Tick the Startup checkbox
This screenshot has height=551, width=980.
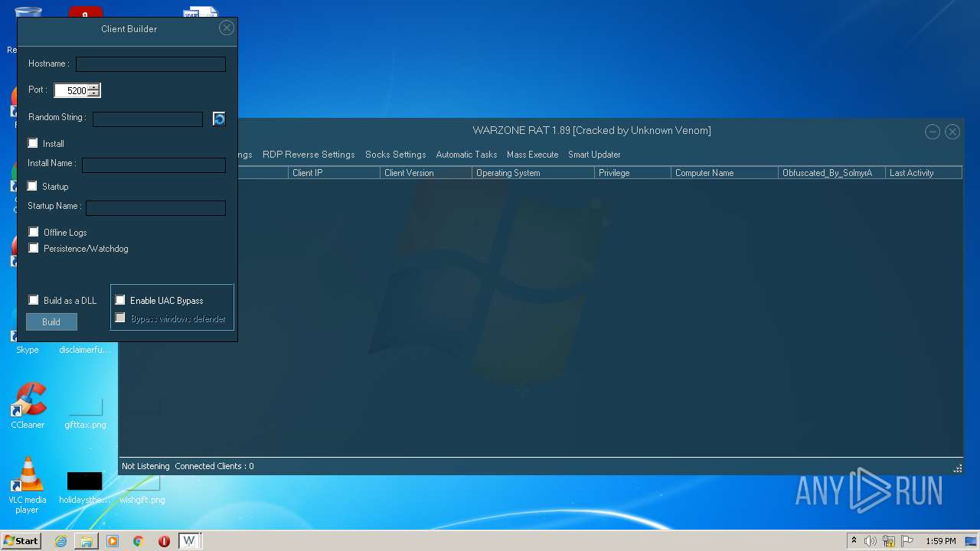33,186
